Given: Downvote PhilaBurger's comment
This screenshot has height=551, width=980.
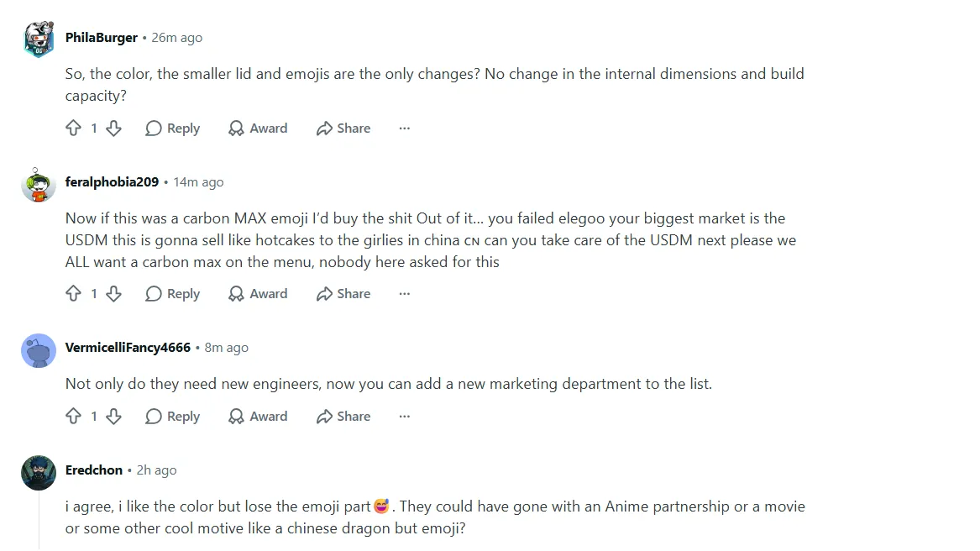Looking at the screenshot, I should pos(113,129).
